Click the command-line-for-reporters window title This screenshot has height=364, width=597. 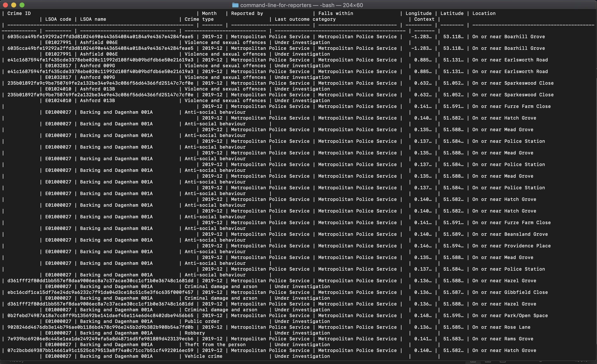(301, 5)
